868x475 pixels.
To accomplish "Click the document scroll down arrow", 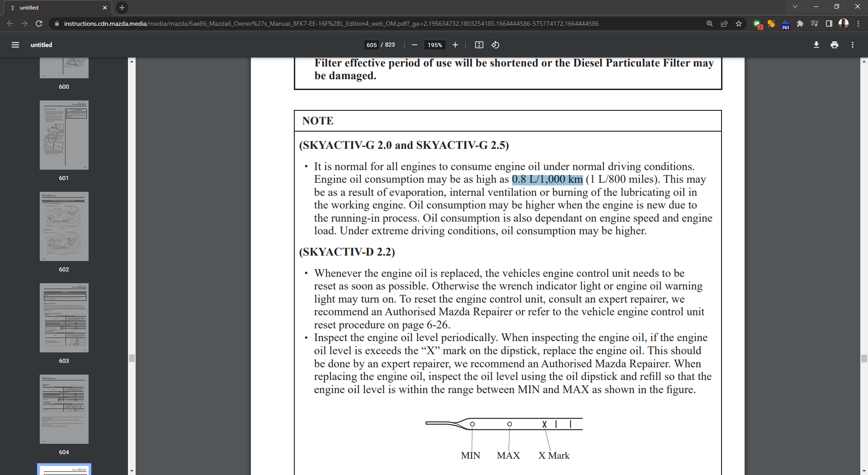I will pos(864,471).
